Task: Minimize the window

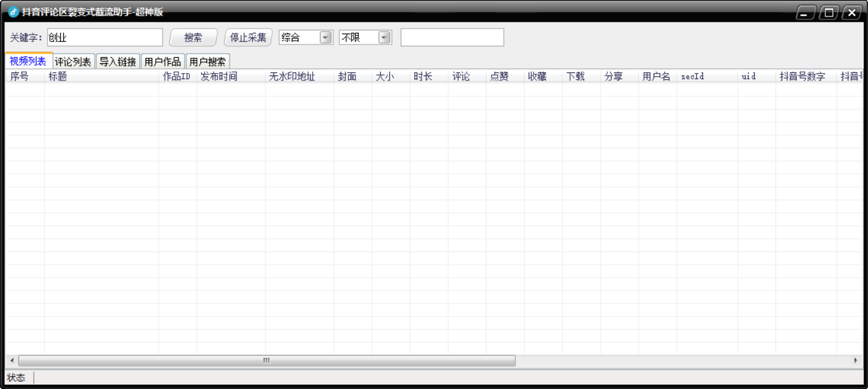Action: click(x=806, y=13)
